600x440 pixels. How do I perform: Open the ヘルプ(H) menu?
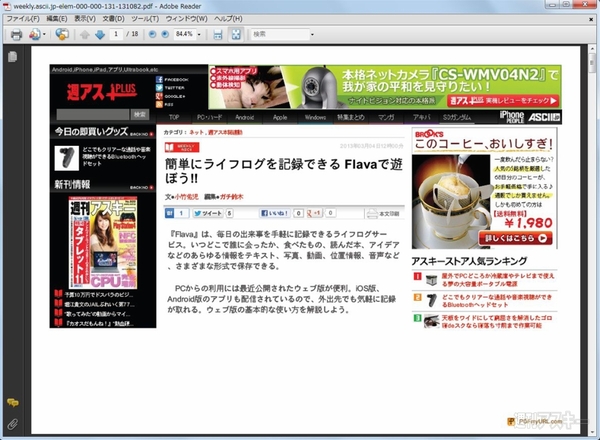(x=228, y=18)
